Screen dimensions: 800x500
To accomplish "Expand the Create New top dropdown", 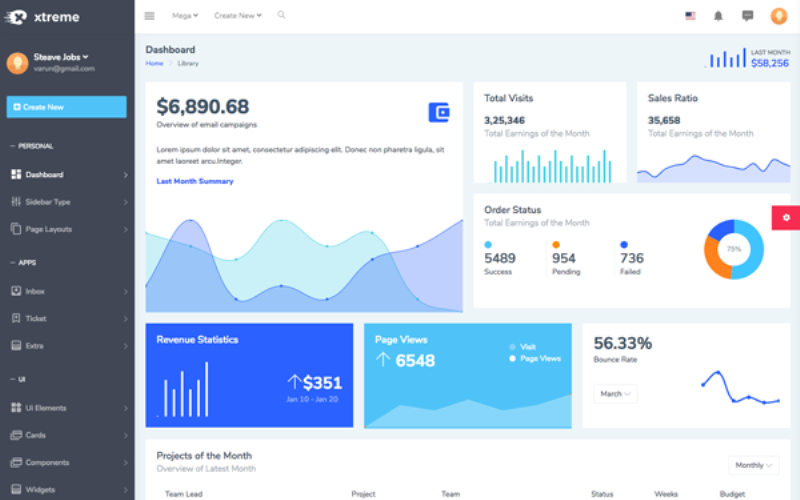I will click(238, 16).
